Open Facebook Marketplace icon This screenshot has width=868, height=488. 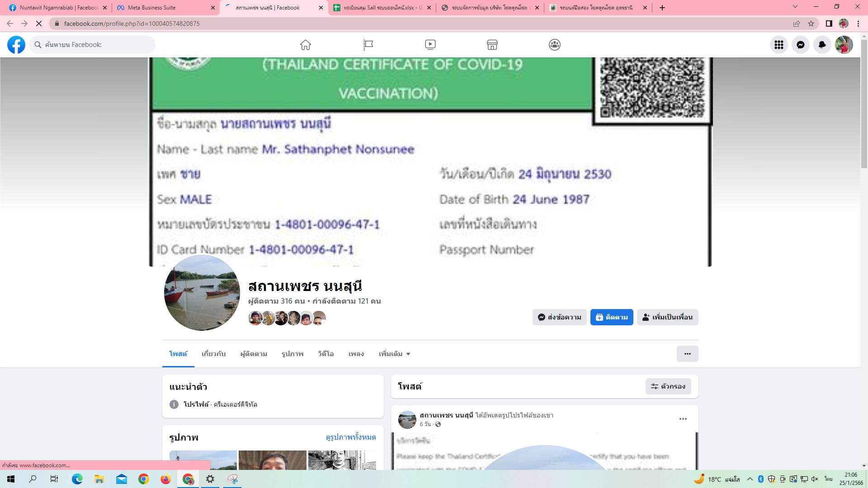coord(492,45)
